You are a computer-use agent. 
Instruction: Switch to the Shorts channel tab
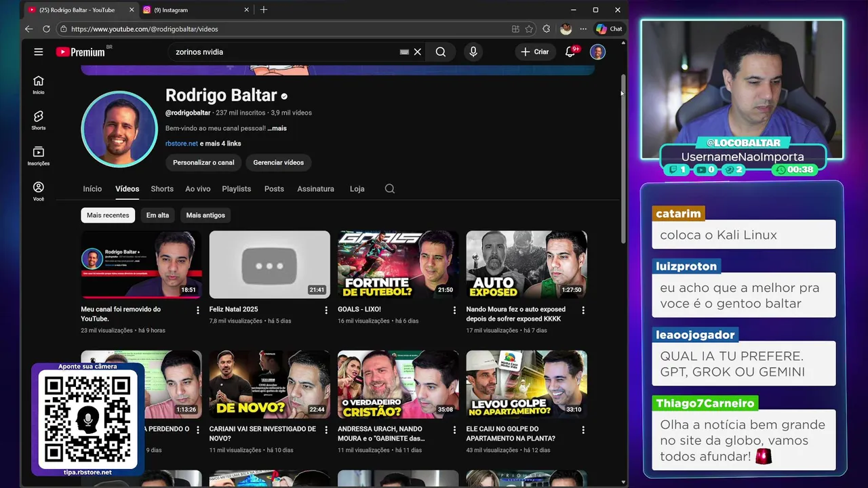click(162, 188)
